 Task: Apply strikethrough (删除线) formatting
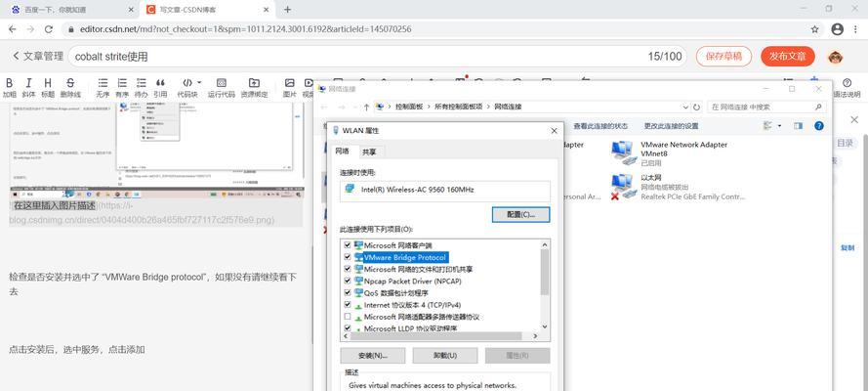pyautogui.click(x=70, y=88)
